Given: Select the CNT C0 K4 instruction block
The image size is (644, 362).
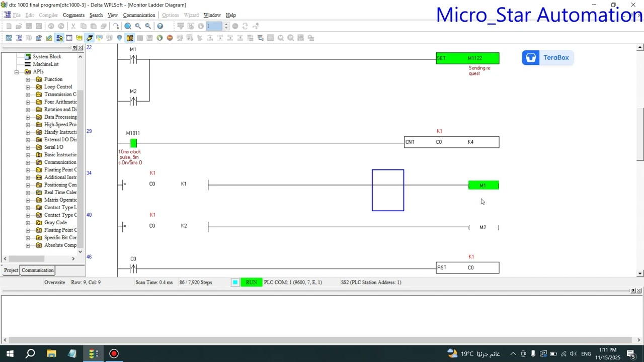Looking at the screenshot, I should pyautogui.click(x=452, y=142).
